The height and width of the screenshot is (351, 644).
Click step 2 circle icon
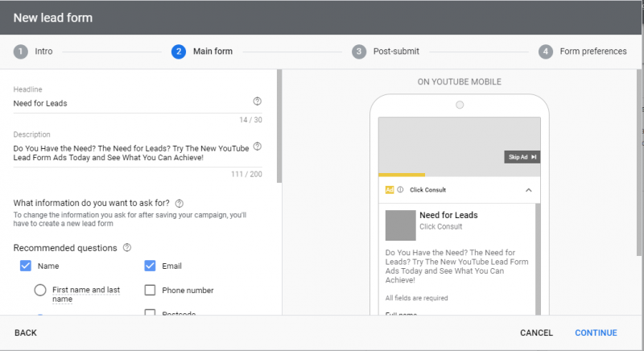point(179,52)
